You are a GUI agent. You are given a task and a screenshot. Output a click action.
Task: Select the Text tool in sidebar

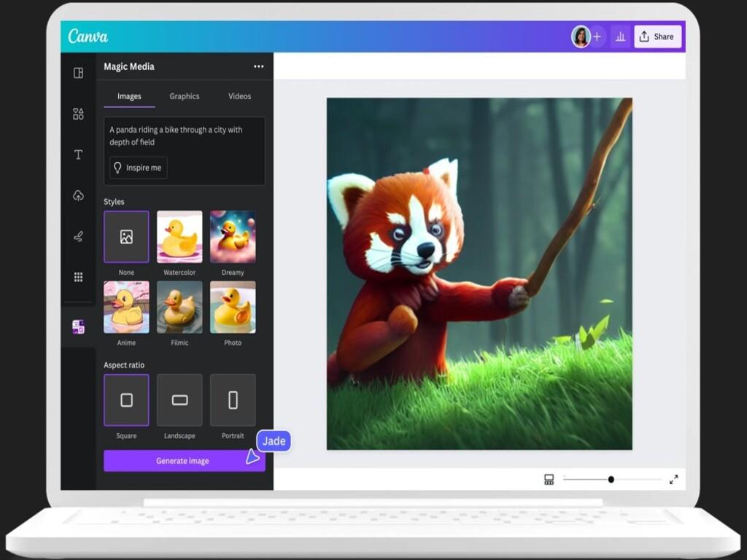[78, 155]
